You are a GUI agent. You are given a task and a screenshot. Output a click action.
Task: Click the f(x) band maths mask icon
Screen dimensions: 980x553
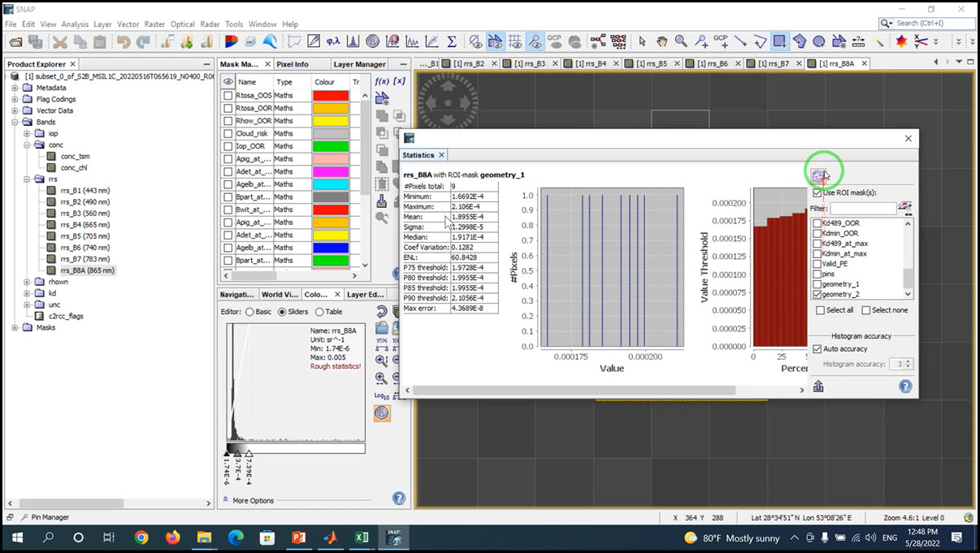coord(382,81)
